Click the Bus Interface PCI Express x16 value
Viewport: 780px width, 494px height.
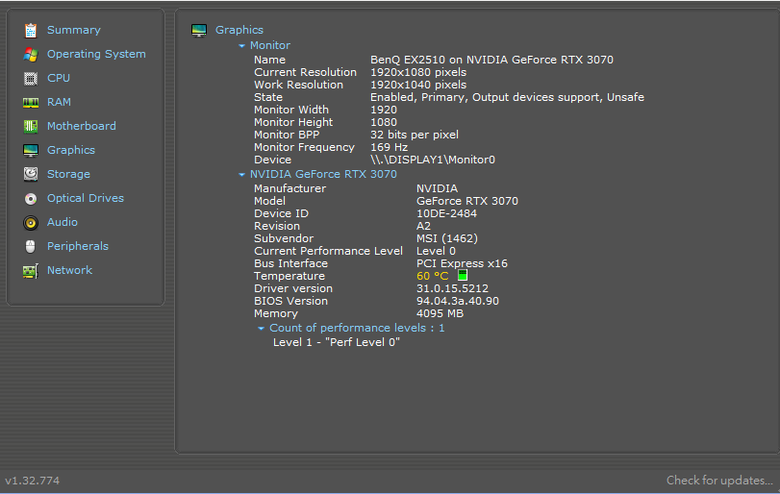tap(462, 263)
